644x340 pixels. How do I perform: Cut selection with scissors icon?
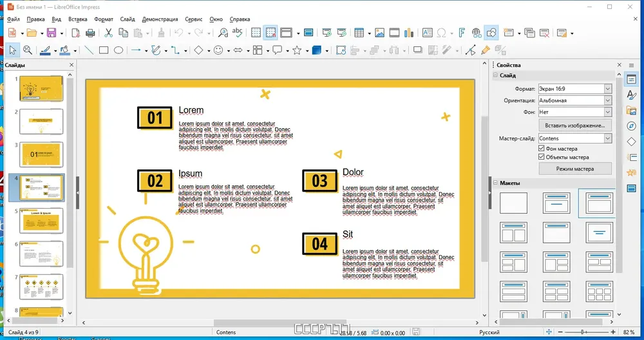(108, 33)
